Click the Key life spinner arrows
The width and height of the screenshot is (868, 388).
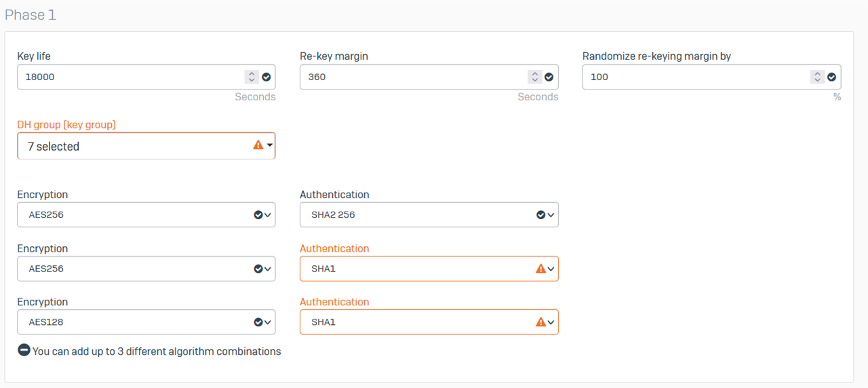click(x=252, y=77)
